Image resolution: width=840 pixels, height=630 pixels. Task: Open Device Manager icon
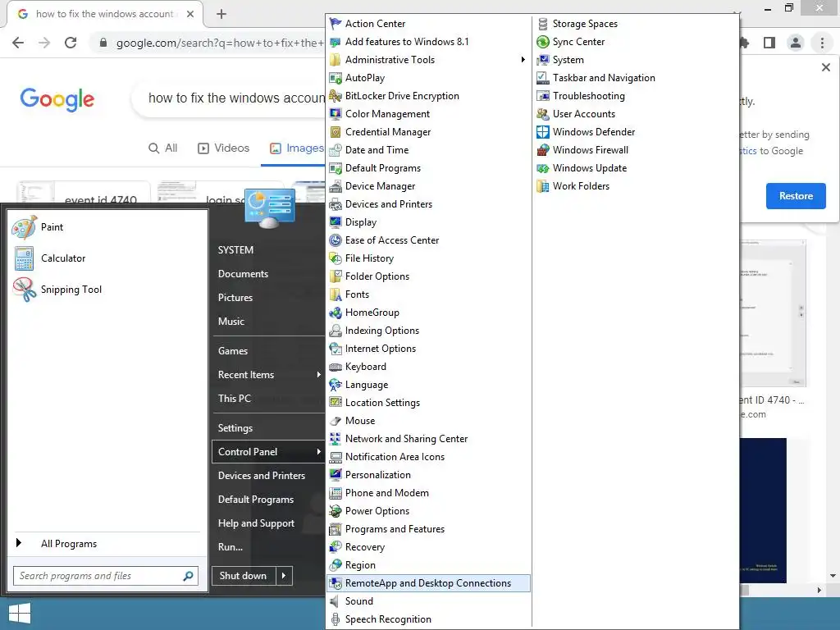(x=336, y=186)
